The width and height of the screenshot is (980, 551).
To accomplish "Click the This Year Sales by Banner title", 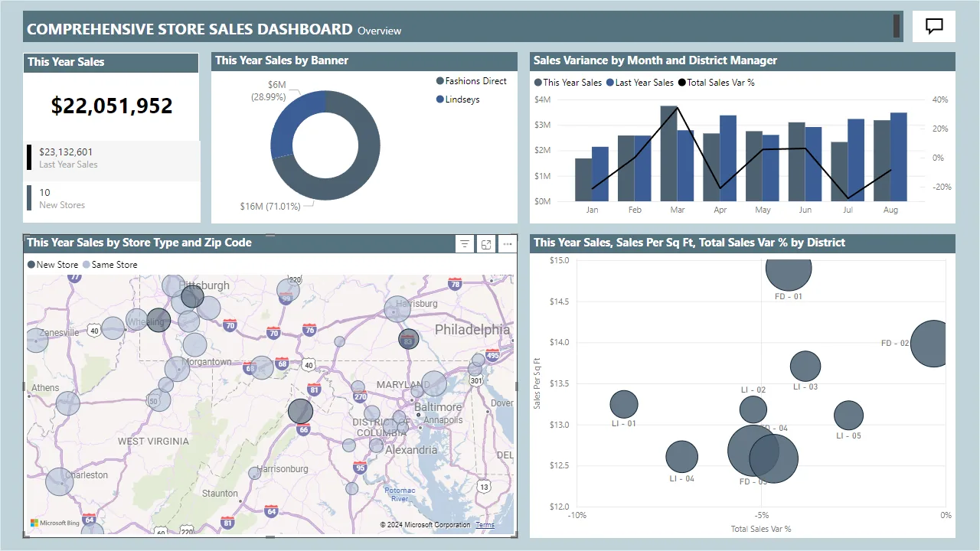I will (x=282, y=60).
